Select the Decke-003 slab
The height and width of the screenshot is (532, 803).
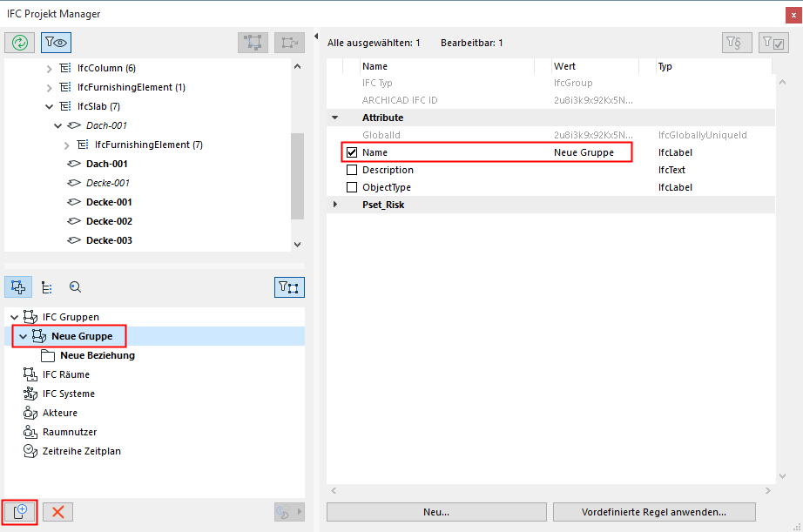[x=109, y=240]
